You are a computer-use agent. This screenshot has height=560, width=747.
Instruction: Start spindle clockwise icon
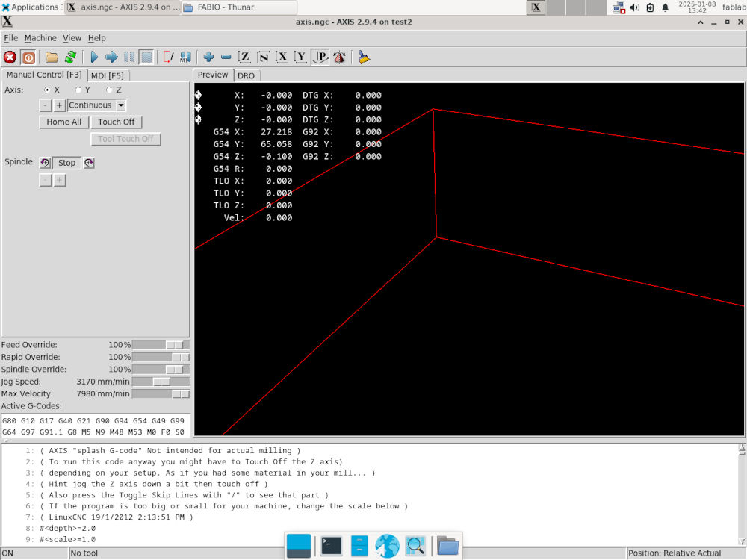click(x=89, y=163)
